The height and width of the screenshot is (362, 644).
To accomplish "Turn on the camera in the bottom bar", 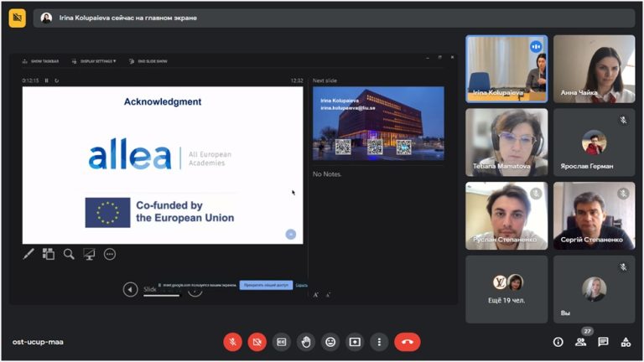I will coord(257,342).
